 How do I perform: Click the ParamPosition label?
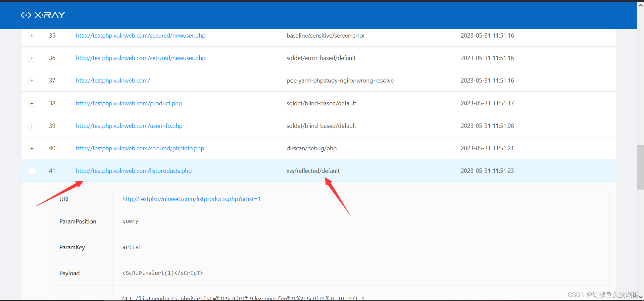coord(78,221)
